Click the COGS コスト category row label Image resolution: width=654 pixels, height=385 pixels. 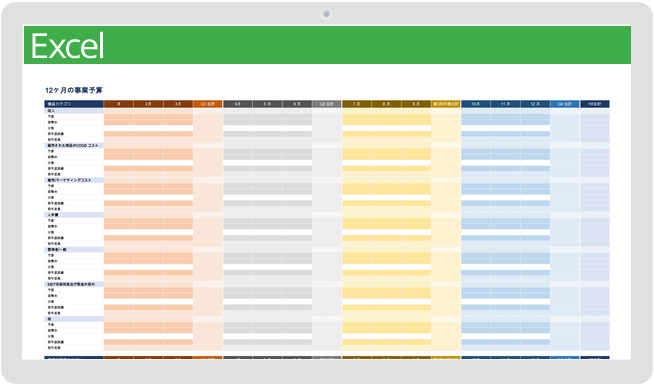(x=74, y=146)
